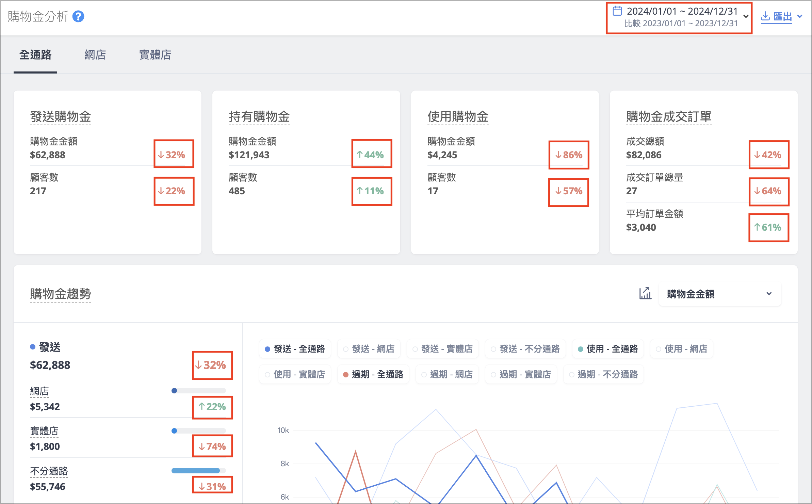Click the $3,040 平均訂單金額 value

click(641, 227)
